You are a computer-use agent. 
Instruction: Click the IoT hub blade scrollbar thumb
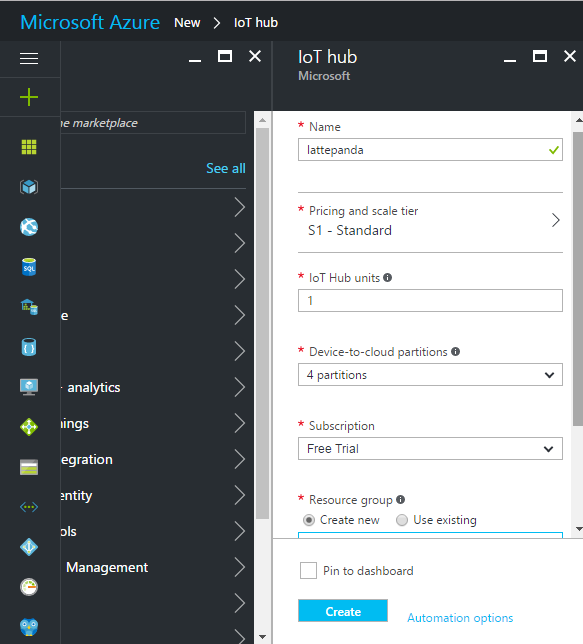point(578,279)
